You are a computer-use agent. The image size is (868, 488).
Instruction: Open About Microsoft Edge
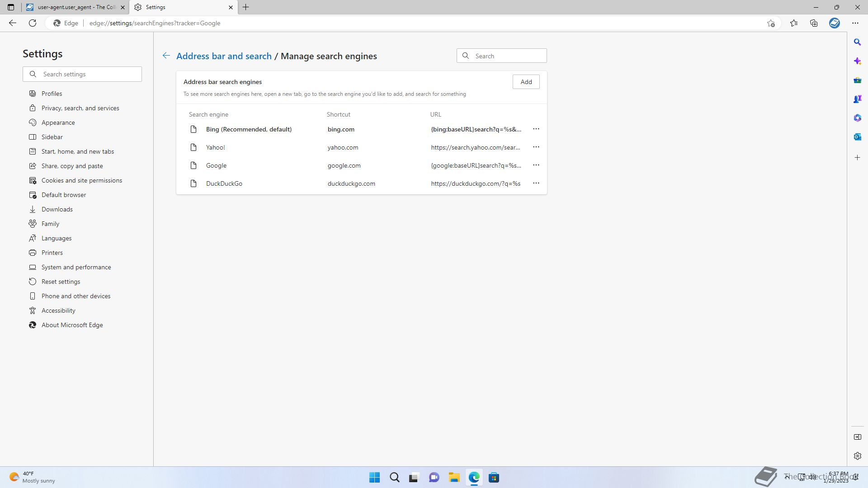coord(72,325)
